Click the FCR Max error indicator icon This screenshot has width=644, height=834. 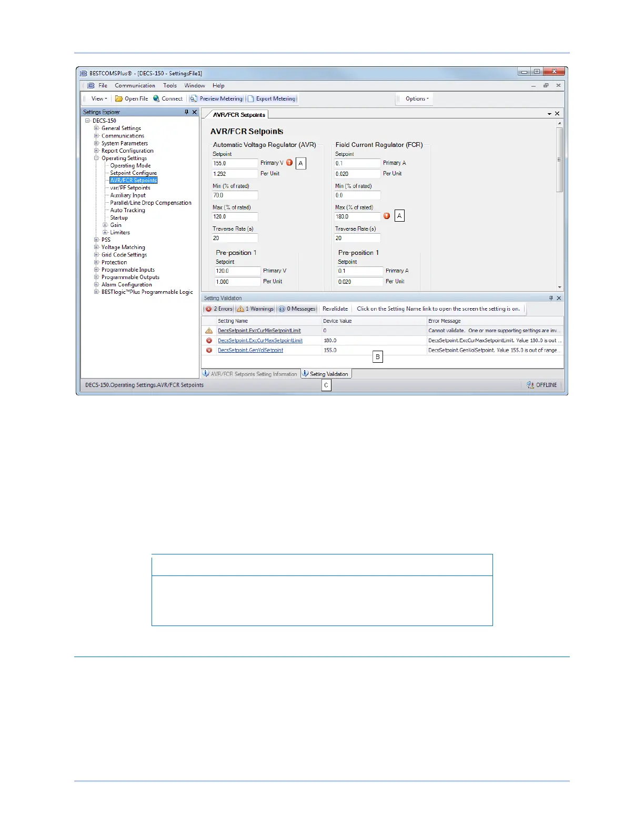[387, 216]
